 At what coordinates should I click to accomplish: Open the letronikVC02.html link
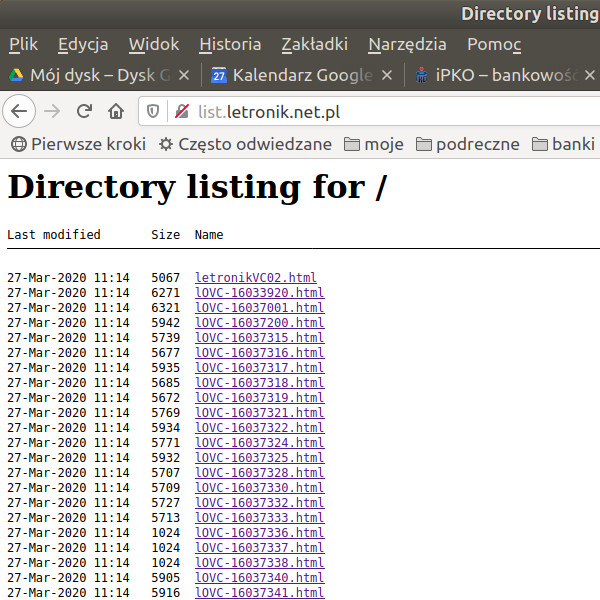coord(255,278)
